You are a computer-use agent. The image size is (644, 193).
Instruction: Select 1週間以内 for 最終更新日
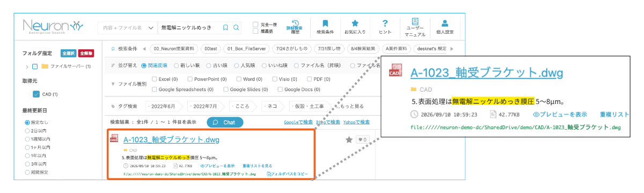pyautogui.click(x=28, y=139)
